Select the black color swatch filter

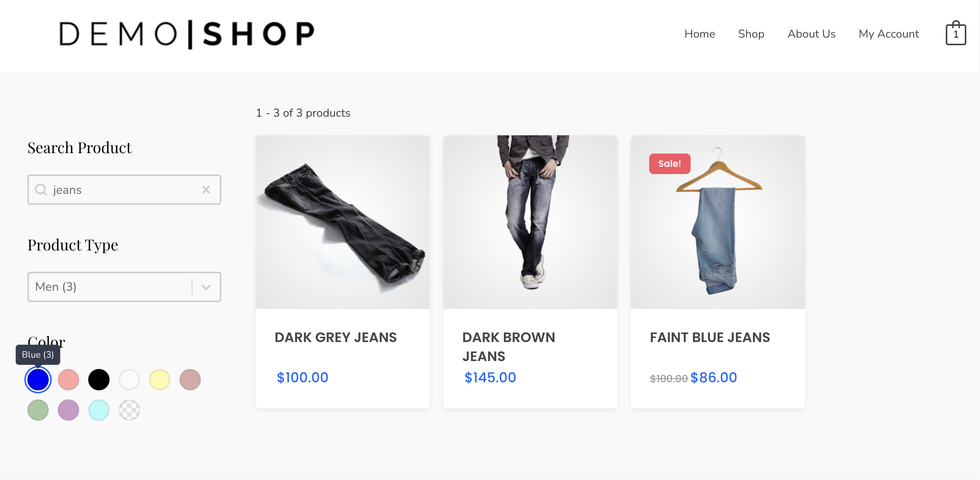99,379
